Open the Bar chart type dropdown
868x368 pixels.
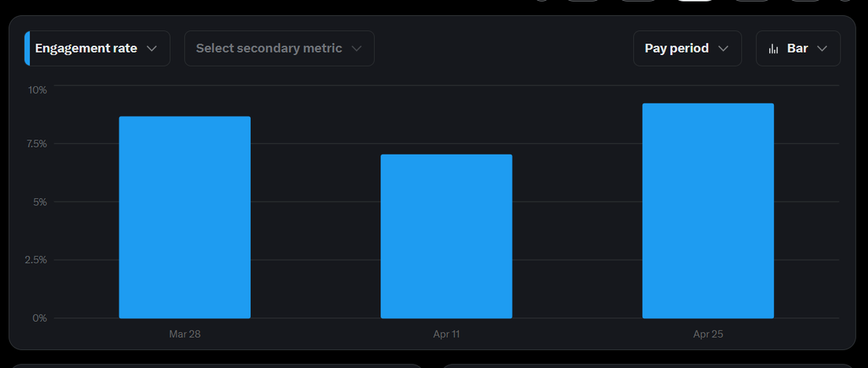coord(798,48)
